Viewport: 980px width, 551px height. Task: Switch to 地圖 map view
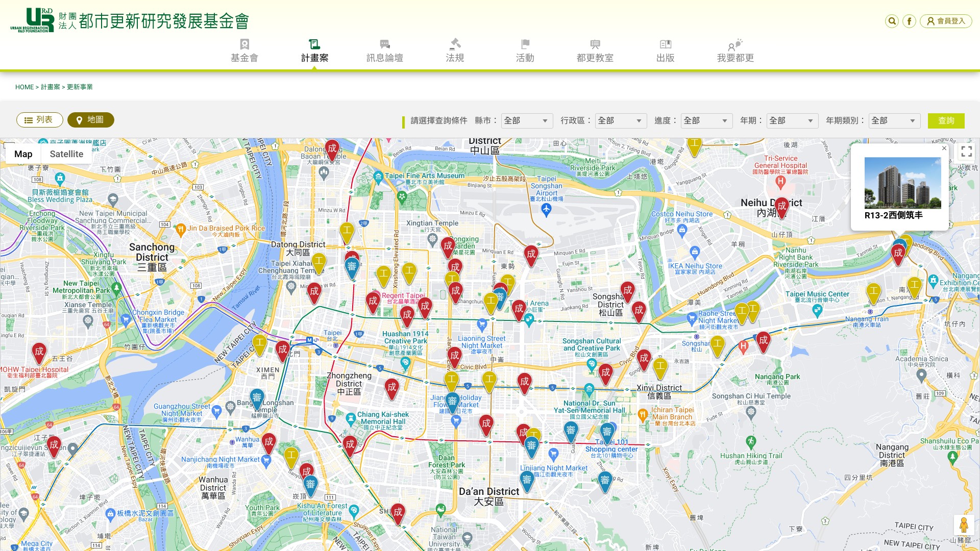tap(91, 120)
